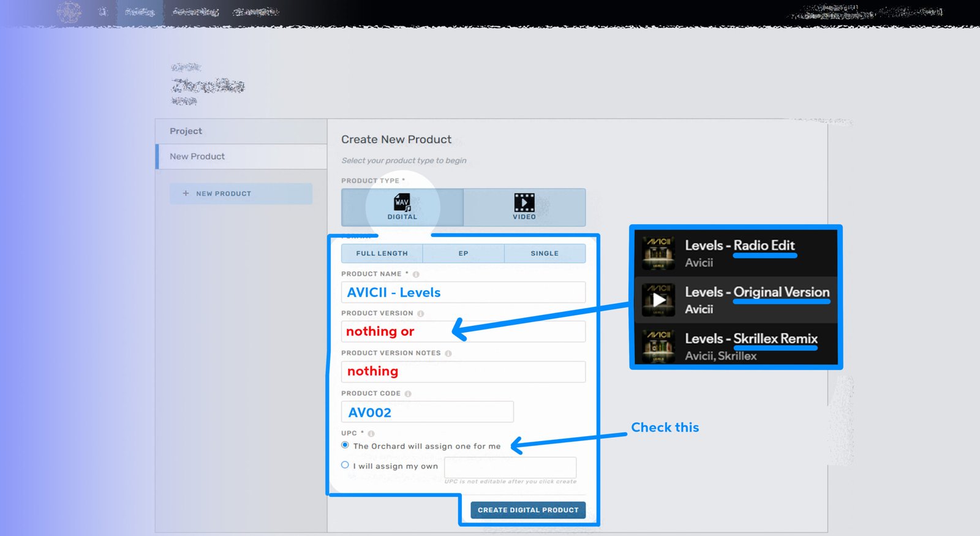Choose the 'I will assign my own' option
Image resolution: width=980 pixels, height=536 pixels.
pos(345,465)
